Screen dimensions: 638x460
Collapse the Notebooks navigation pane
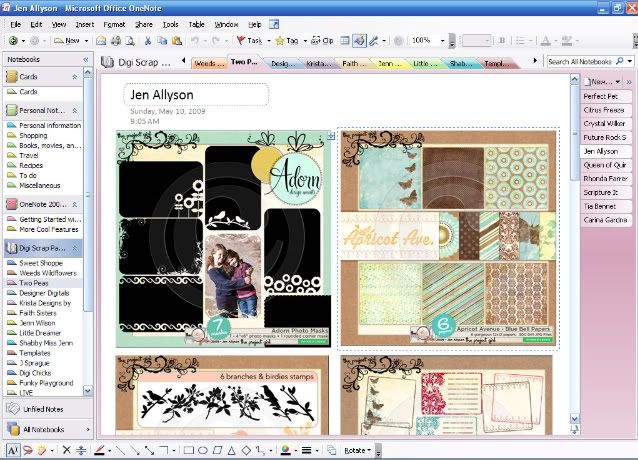(86, 59)
